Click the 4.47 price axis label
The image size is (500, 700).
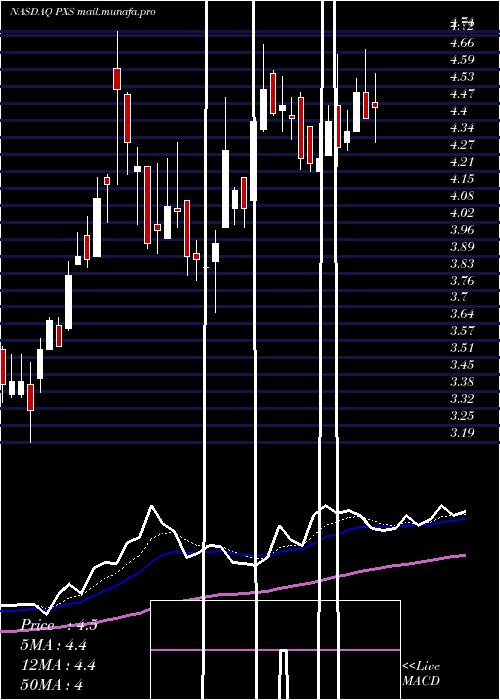pyautogui.click(x=462, y=94)
